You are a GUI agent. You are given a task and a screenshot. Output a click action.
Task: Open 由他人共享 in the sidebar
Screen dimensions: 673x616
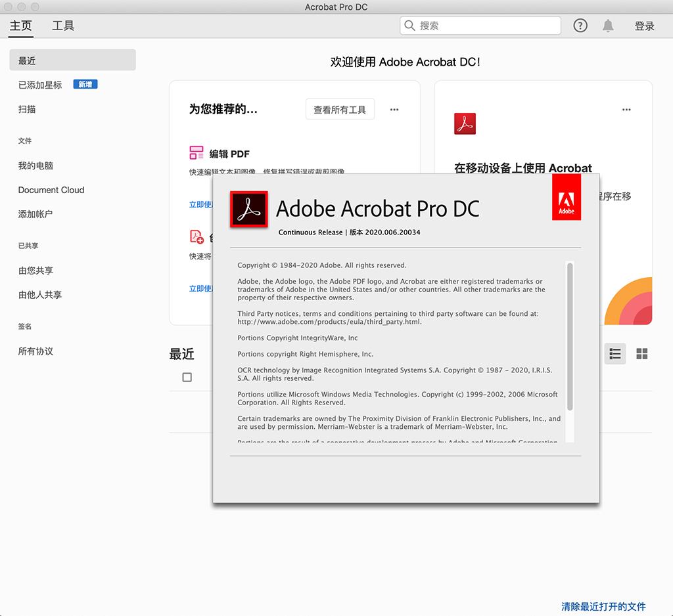click(x=40, y=294)
